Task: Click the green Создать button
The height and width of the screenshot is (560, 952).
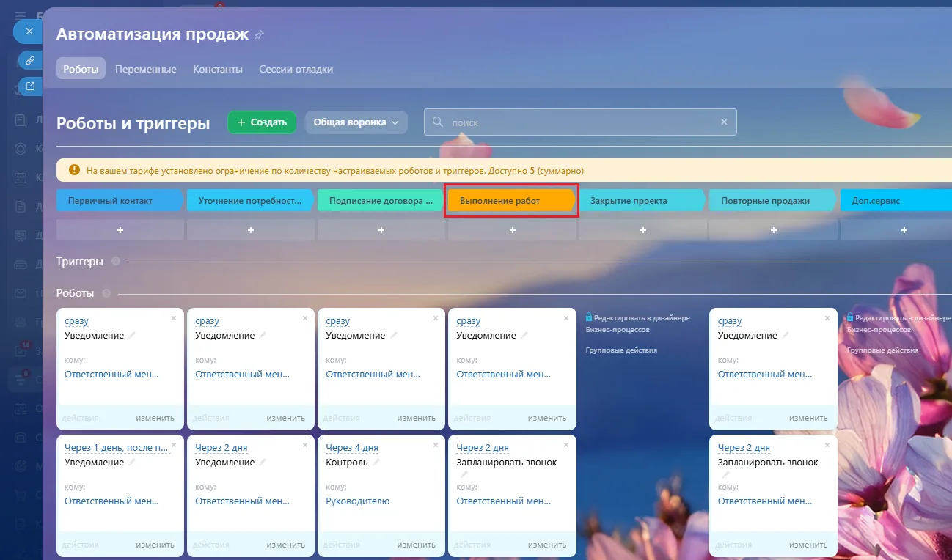Action: (262, 122)
